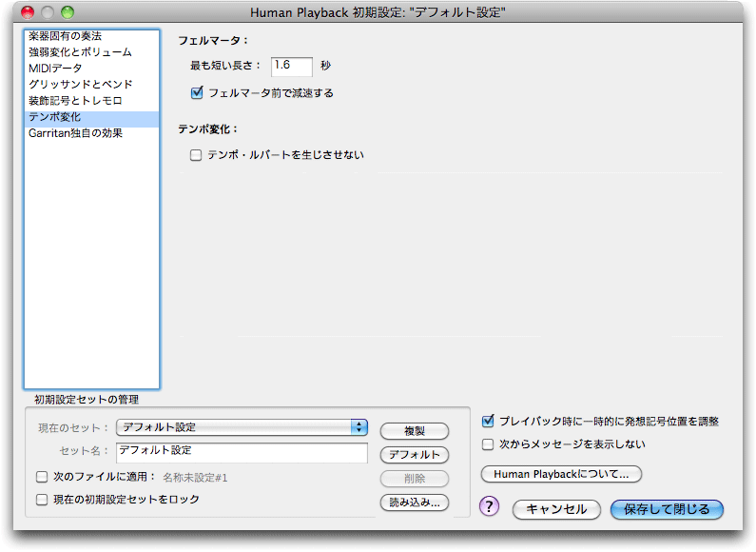Enable 現在の初期設定セットをロック checkbox
Image resolution: width=756 pixels, height=552 pixels.
click(42, 500)
